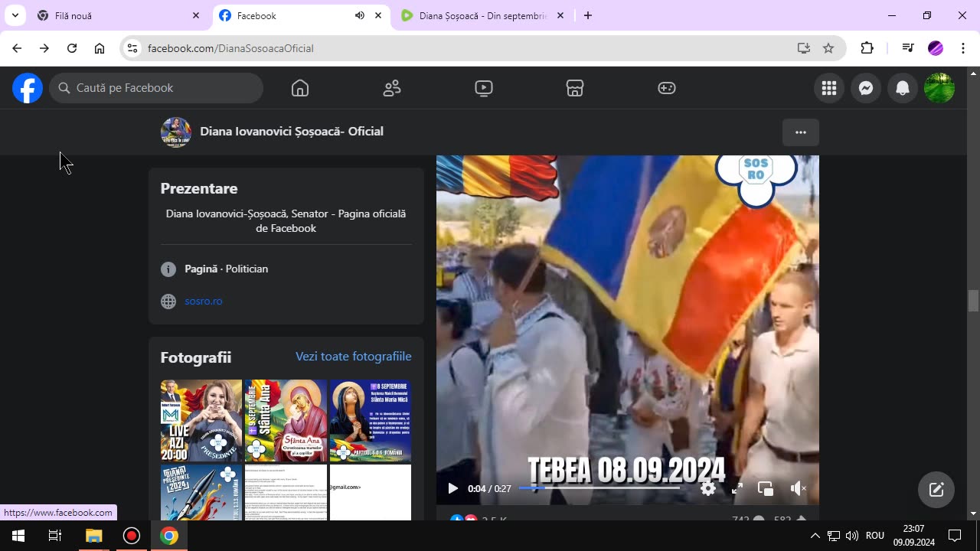The height and width of the screenshot is (551, 980).
Task: Click the page vertical scrollbar thumb
Action: (973, 301)
